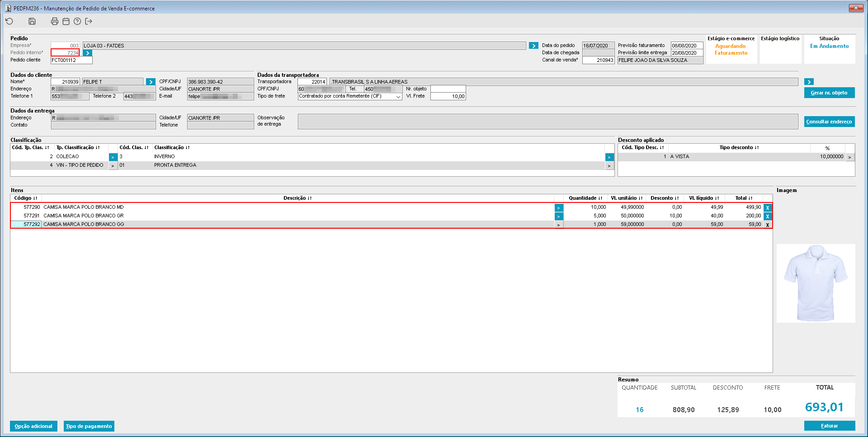Click the Opção adicional button

pyautogui.click(x=33, y=426)
